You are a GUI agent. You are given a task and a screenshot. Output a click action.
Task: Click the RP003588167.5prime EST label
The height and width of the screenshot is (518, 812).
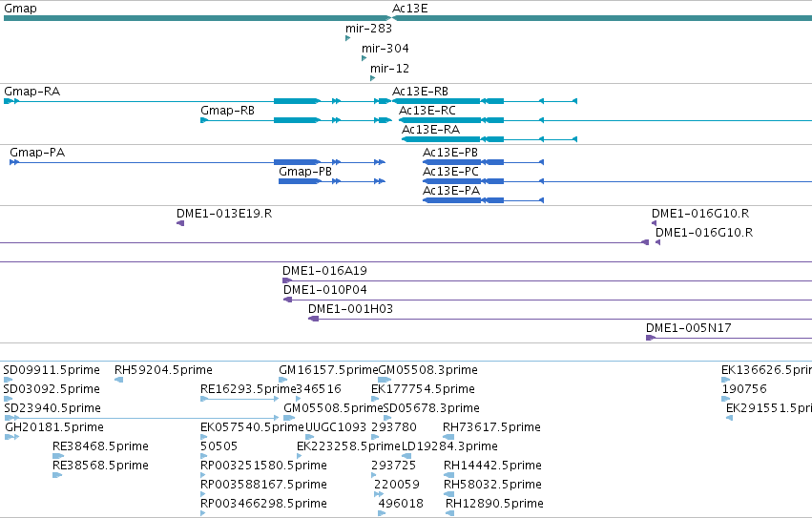click(263, 485)
